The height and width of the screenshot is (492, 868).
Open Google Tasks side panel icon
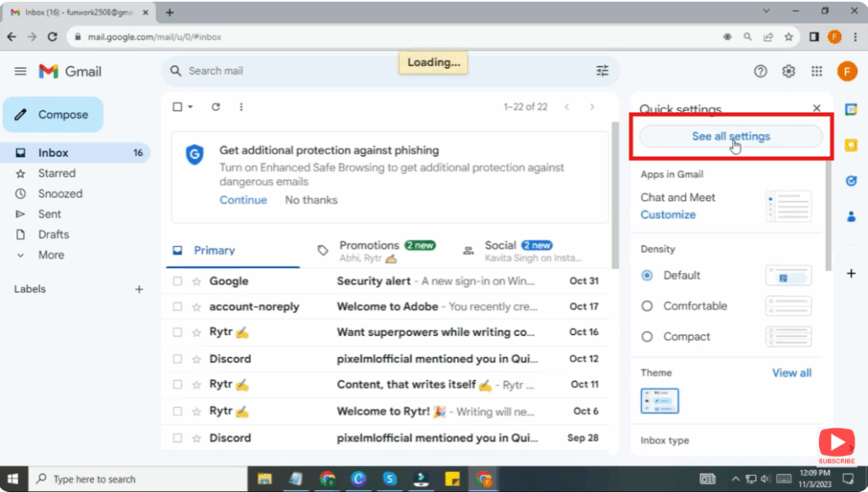[x=851, y=181]
